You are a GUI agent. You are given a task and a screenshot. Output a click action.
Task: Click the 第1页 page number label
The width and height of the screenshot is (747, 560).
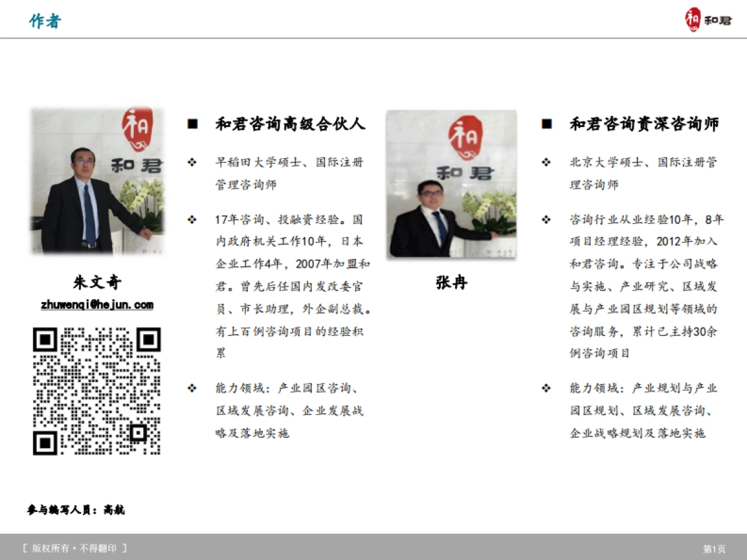715,549
